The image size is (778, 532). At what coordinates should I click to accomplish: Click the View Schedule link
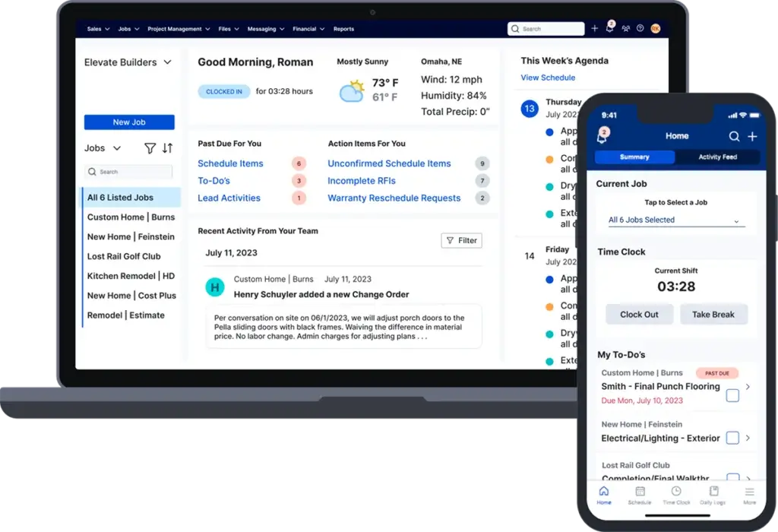point(549,78)
